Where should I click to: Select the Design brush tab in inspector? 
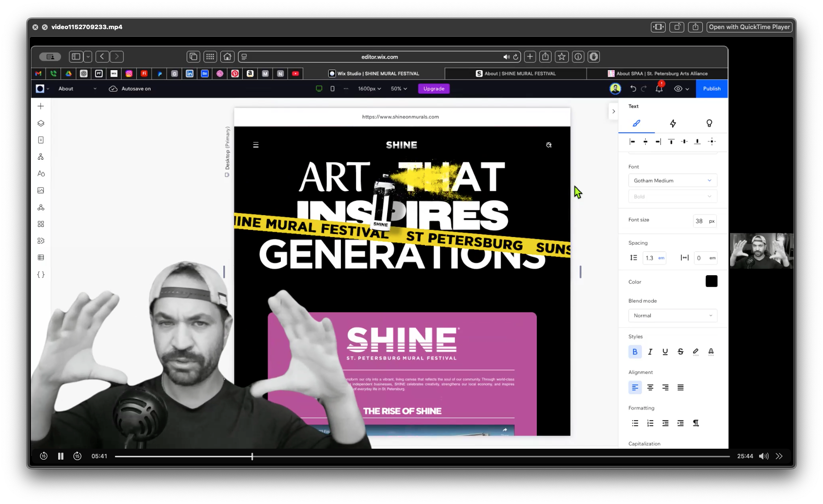tap(636, 123)
